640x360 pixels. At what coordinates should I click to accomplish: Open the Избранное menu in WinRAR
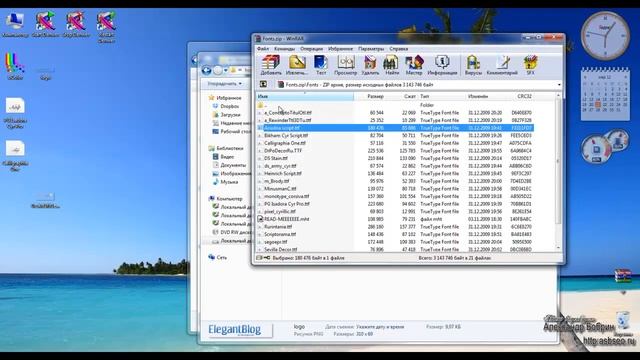tap(340, 49)
